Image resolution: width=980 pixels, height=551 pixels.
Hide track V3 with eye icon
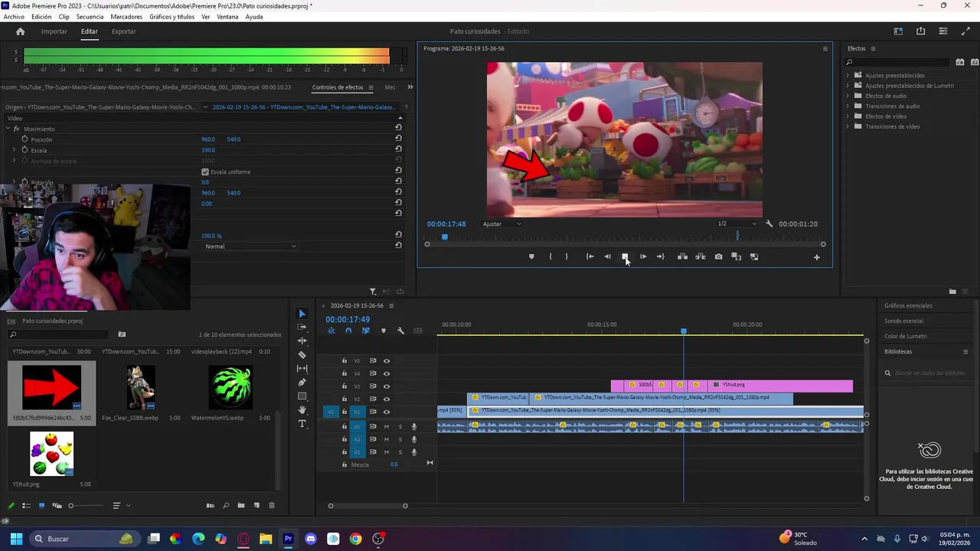pos(387,386)
